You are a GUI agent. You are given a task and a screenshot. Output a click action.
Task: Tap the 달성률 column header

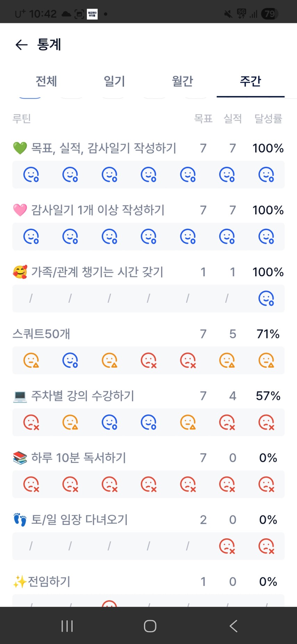pyautogui.click(x=268, y=119)
